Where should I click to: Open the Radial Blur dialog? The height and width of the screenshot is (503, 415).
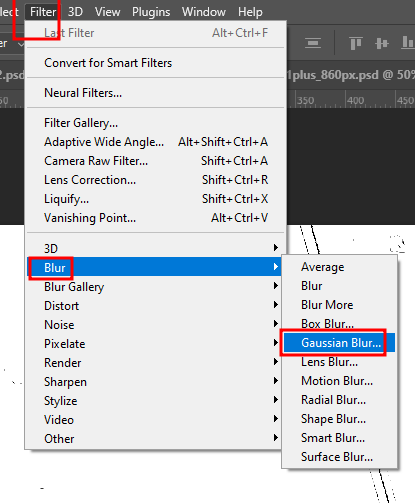click(x=339, y=400)
